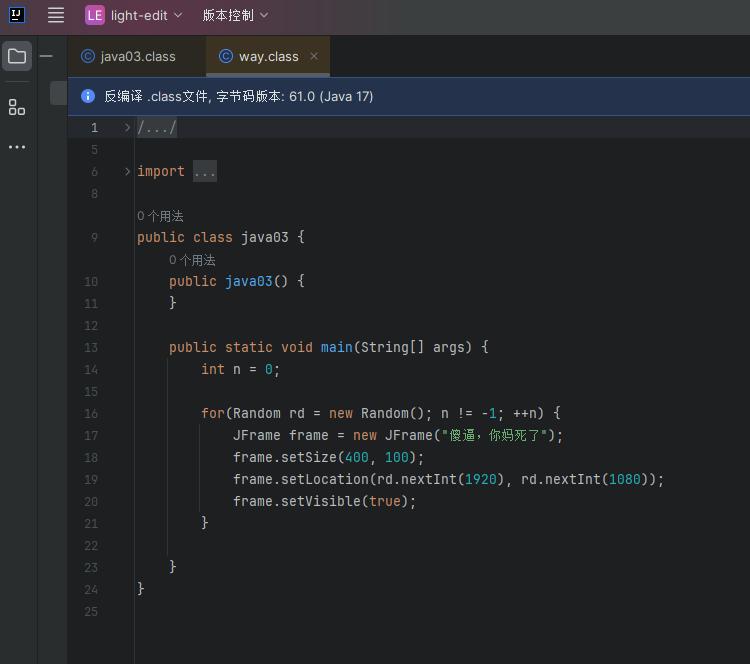
Task: Expand the folded comment on line 1
Action: [127, 127]
